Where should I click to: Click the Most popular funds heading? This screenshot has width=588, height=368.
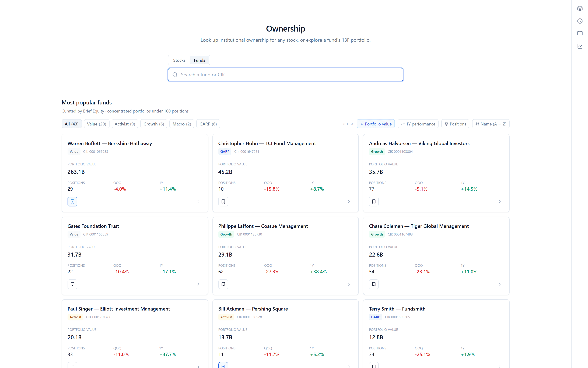(x=86, y=103)
